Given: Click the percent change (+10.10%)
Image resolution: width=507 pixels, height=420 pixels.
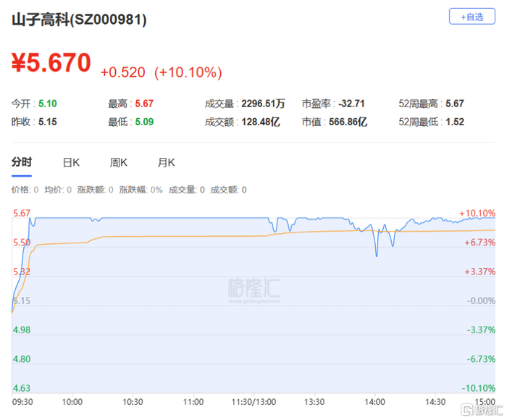Looking at the screenshot, I should (x=188, y=72).
